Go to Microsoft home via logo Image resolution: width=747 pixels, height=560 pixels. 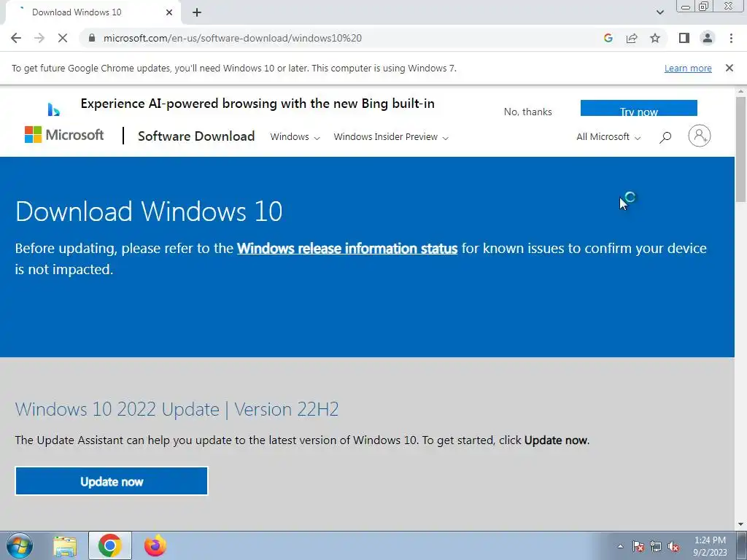point(64,135)
